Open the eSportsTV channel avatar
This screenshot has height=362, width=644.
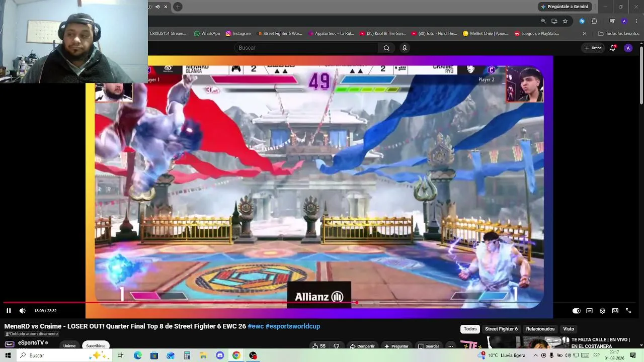(x=10, y=344)
